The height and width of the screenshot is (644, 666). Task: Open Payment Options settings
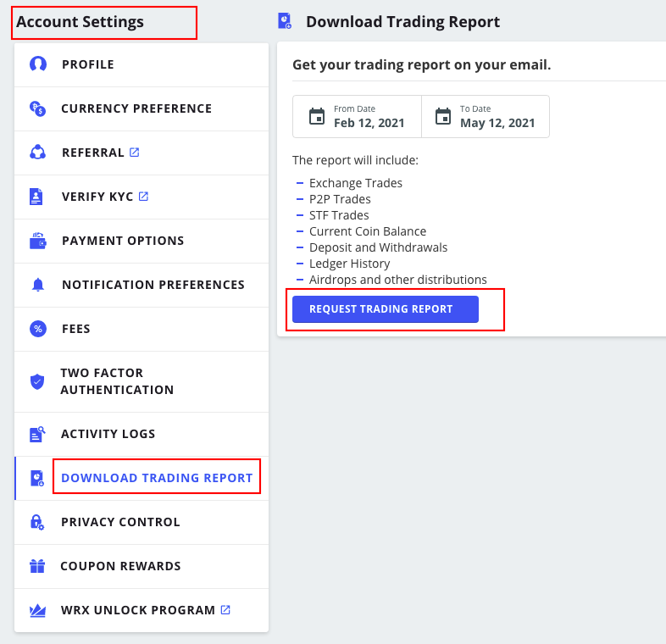142,241
